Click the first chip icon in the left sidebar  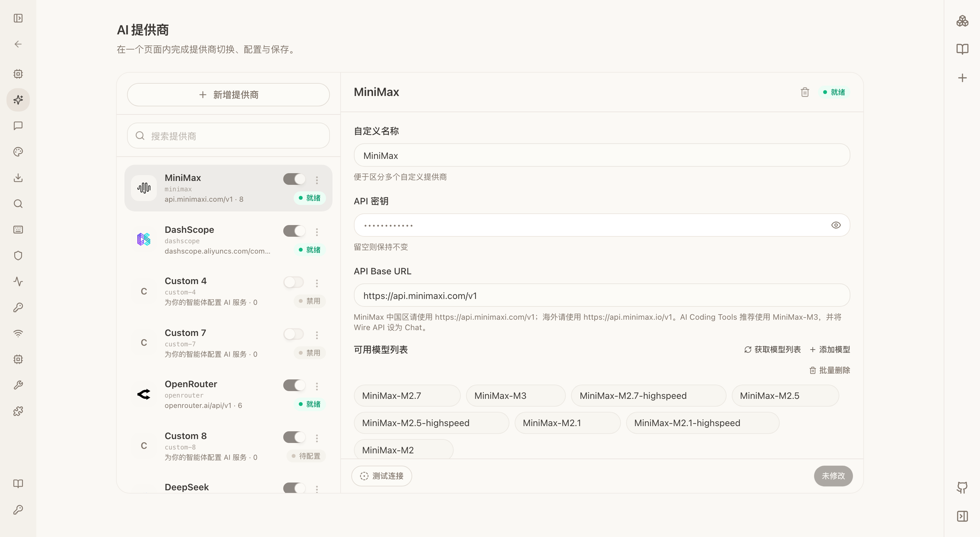18,74
